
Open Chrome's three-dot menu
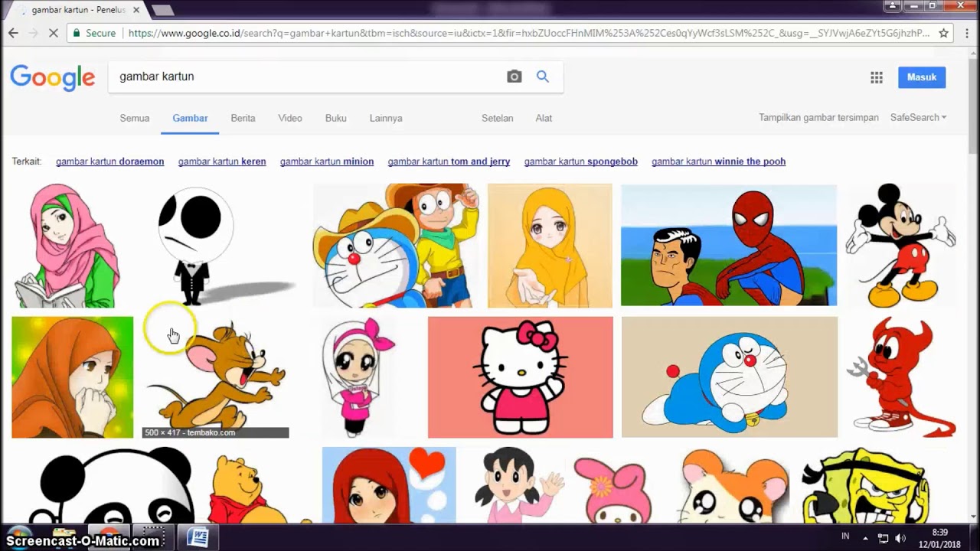pos(967,33)
